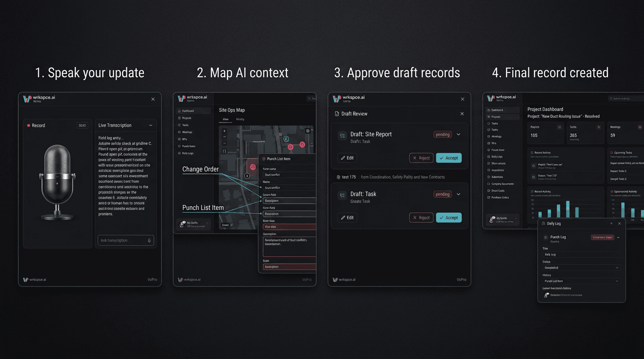Click the red status badge on the Punch Log entry
Image resolution: width=644 pixels, height=359 pixels.
click(x=602, y=237)
